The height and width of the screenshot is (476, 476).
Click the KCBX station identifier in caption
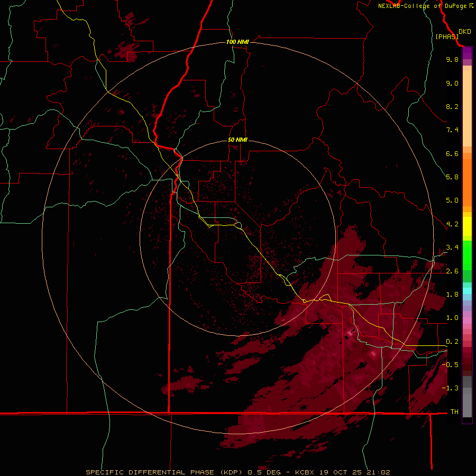(x=305, y=472)
